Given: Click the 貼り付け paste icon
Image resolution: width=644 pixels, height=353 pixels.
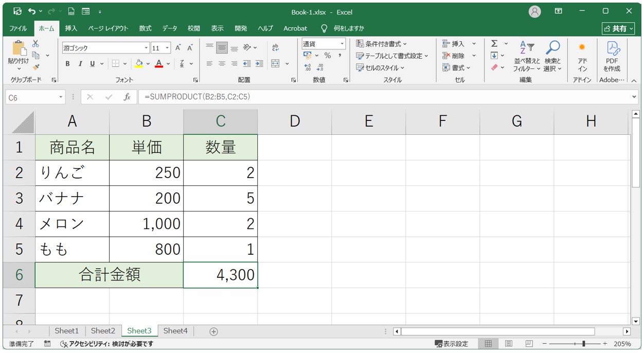Looking at the screenshot, I should point(19,48).
